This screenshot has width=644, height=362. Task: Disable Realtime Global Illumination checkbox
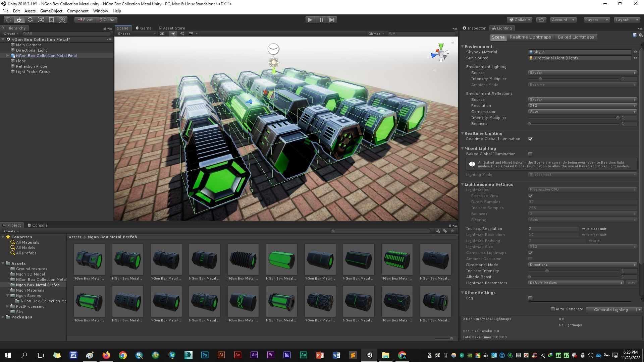click(x=530, y=139)
